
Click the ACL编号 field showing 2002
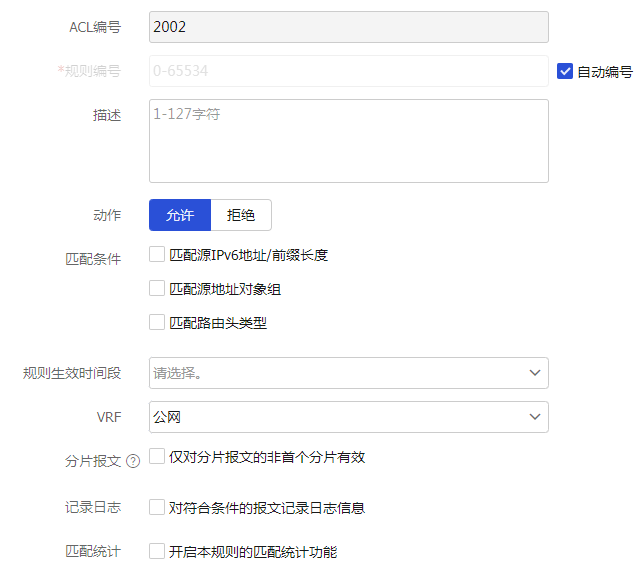click(348, 27)
